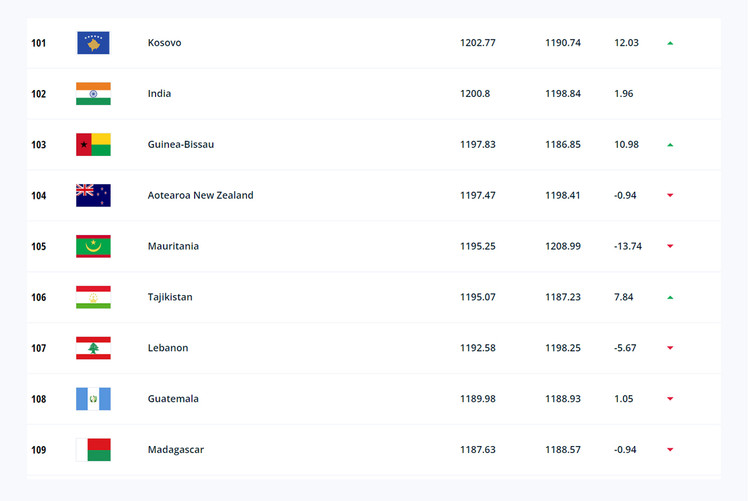Open the Aotearoa New Zealand team link
This screenshot has height=501, width=750.
coord(200,195)
